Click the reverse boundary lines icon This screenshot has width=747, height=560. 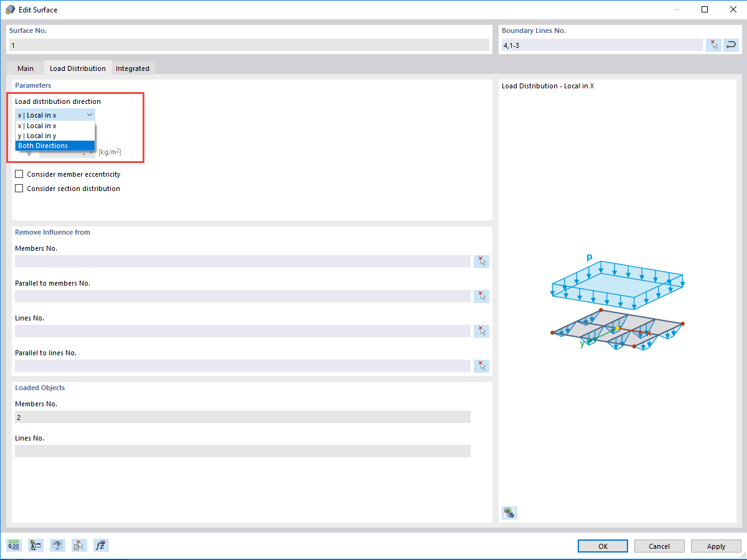point(731,45)
